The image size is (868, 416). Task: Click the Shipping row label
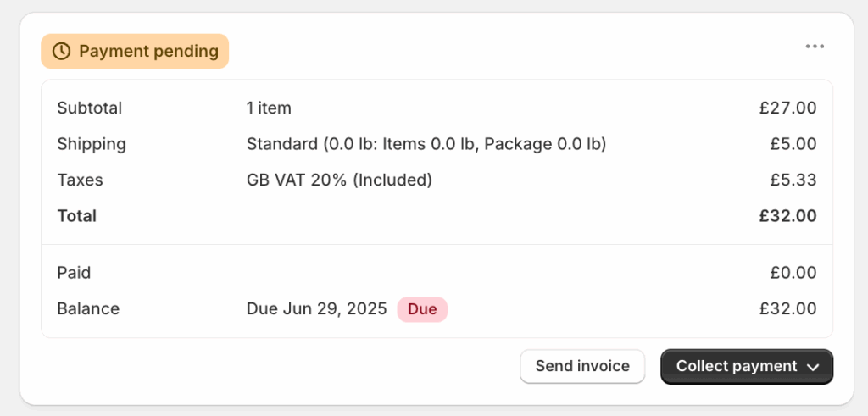[x=92, y=144]
